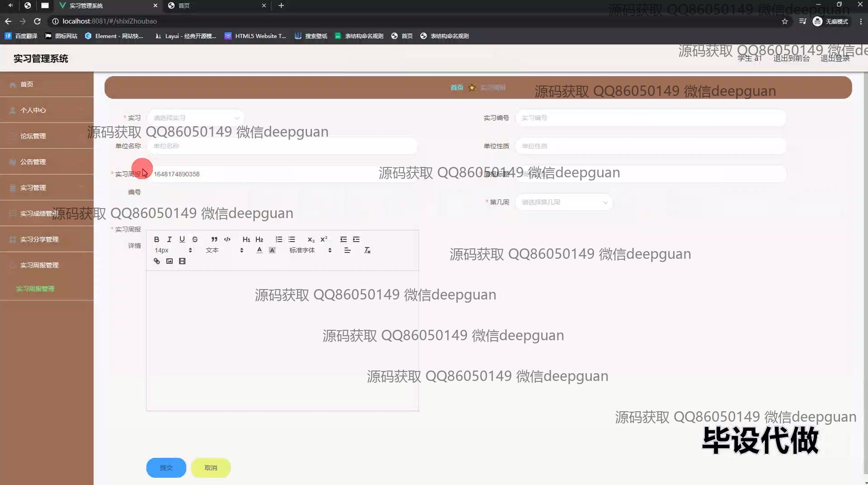
Task: Open the text color picker
Action: coord(259,250)
